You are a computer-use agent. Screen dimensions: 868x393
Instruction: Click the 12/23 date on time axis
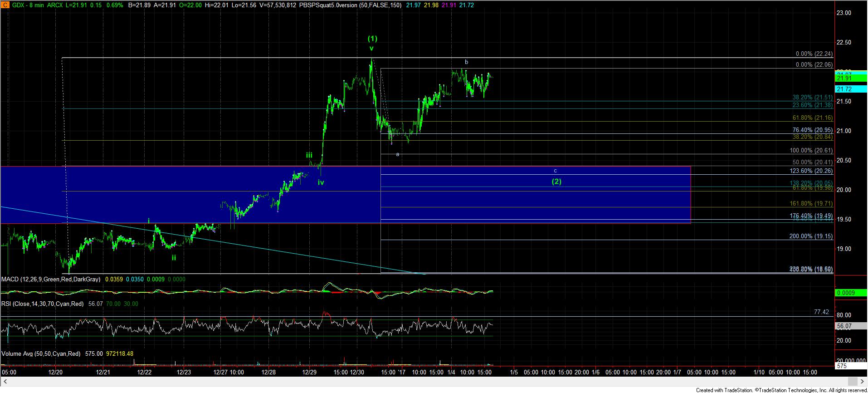[184, 372]
